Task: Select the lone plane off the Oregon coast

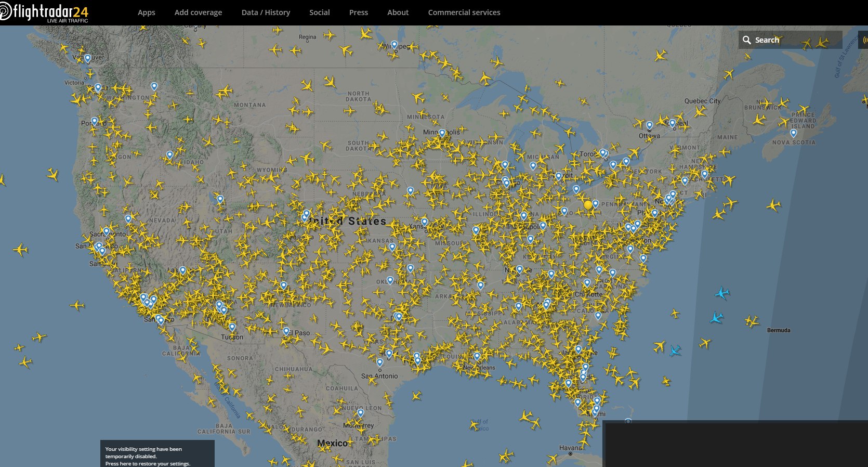Action: (x=52, y=174)
